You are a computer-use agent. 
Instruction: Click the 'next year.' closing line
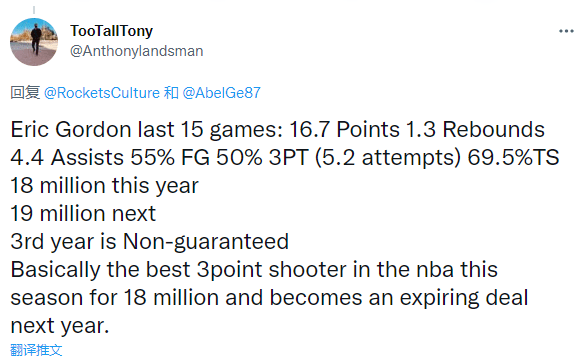(60, 326)
